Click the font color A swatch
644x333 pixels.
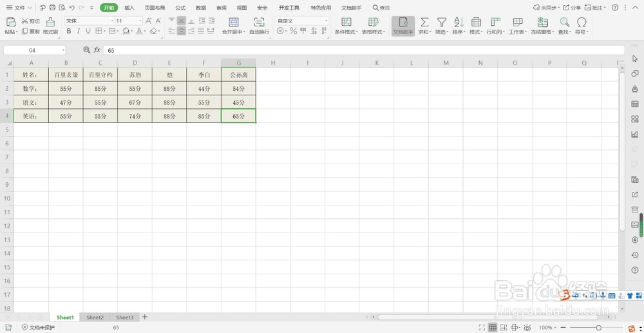click(x=139, y=31)
